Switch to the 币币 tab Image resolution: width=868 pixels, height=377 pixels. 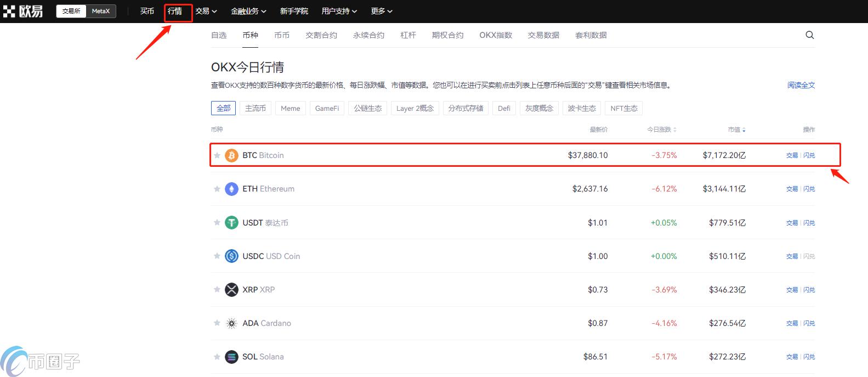[282, 35]
